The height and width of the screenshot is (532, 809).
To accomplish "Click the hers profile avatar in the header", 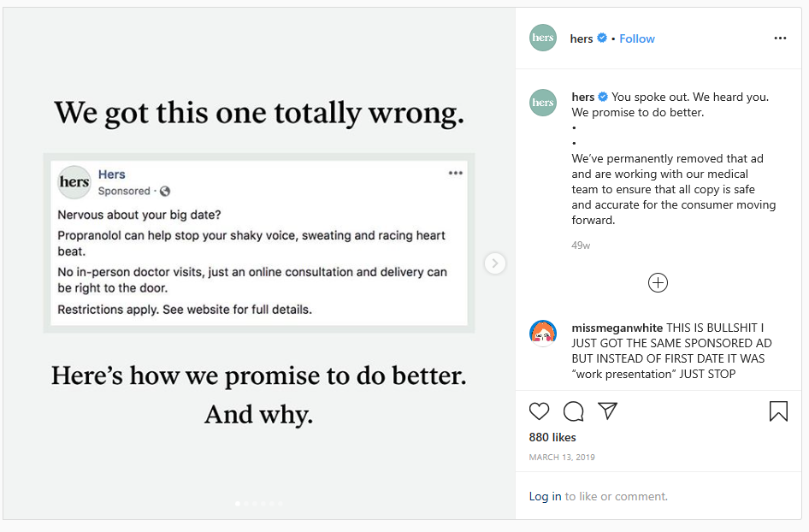I will tap(543, 38).
